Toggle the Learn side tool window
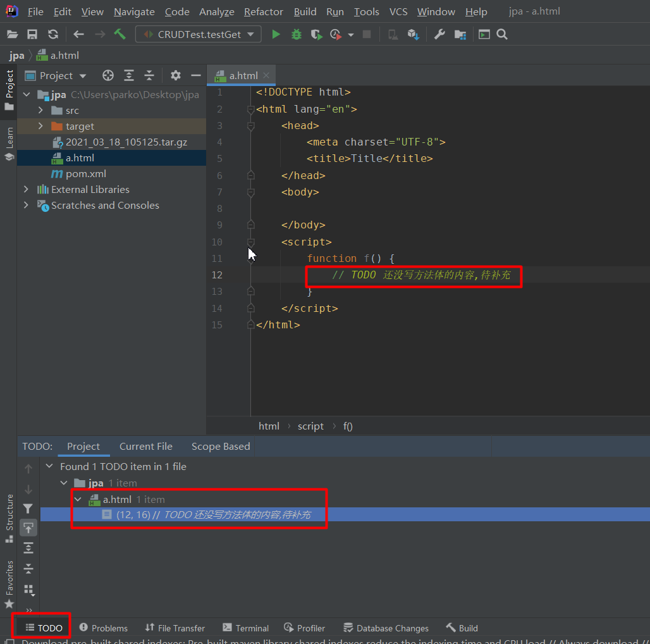Screen dimensions: 650x644 (x=9, y=144)
